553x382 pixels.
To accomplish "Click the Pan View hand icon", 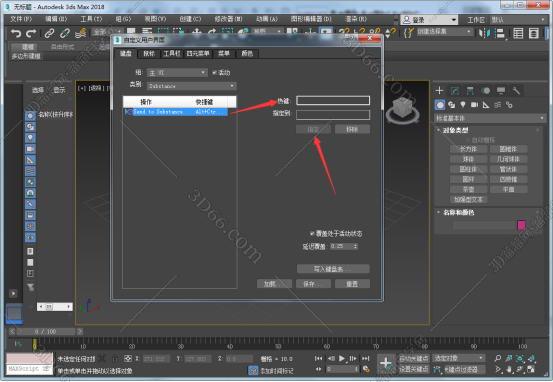I will pos(509,369).
